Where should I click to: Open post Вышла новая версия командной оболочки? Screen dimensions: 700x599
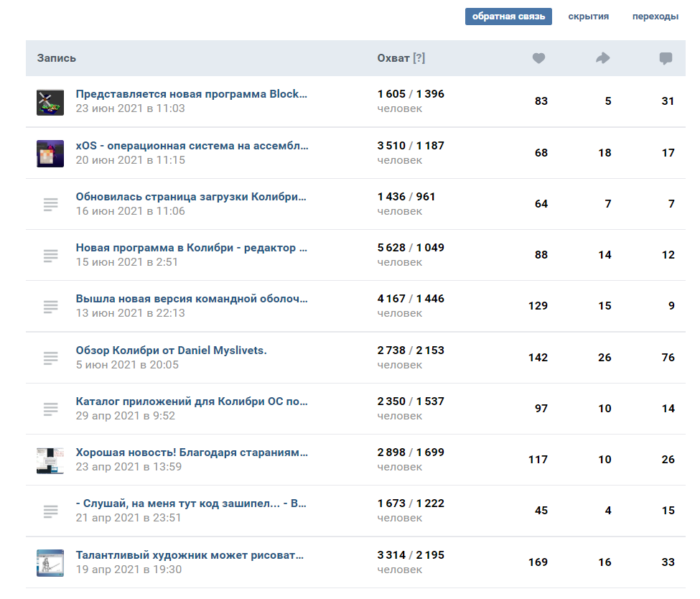pos(192,299)
